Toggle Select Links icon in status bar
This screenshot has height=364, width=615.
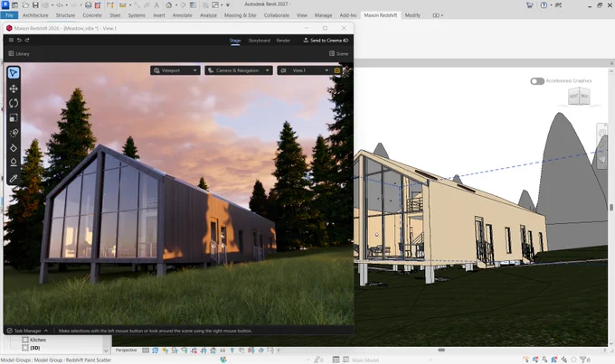point(526,359)
